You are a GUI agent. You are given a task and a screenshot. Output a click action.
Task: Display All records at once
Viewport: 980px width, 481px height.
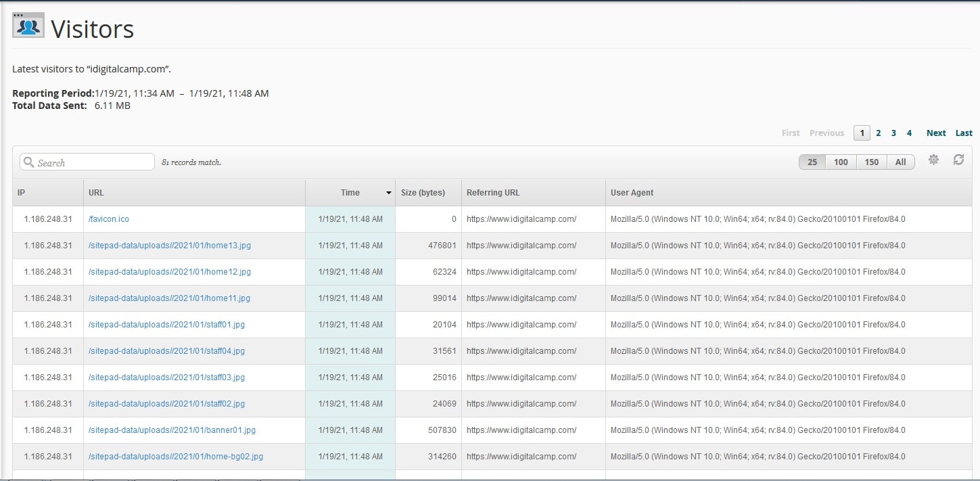[900, 162]
